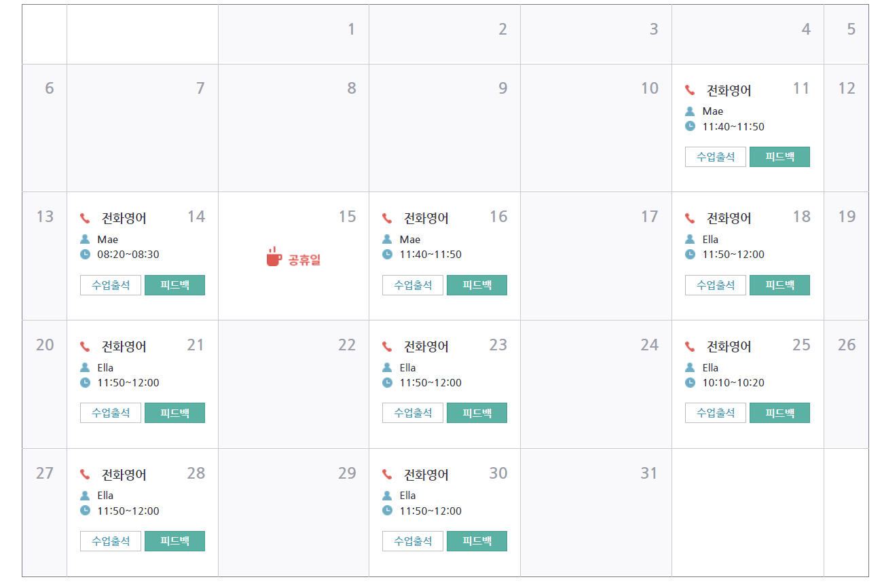Click the phone icon on day 11
Screen dimensions: 882x588
pos(690,90)
